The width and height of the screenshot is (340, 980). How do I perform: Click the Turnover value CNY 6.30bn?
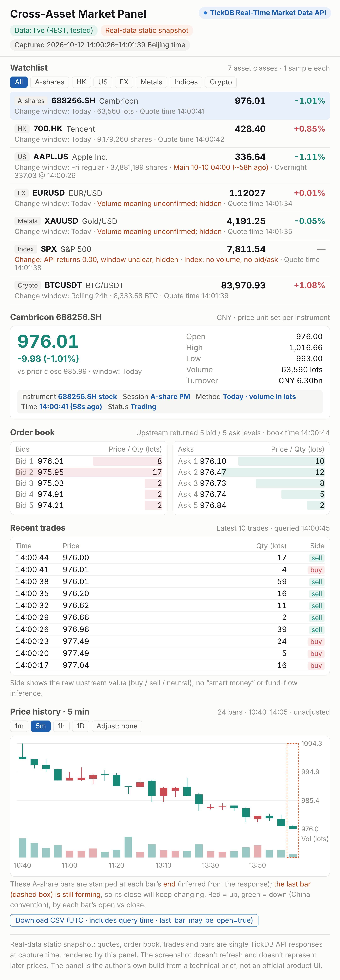pyautogui.click(x=300, y=381)
